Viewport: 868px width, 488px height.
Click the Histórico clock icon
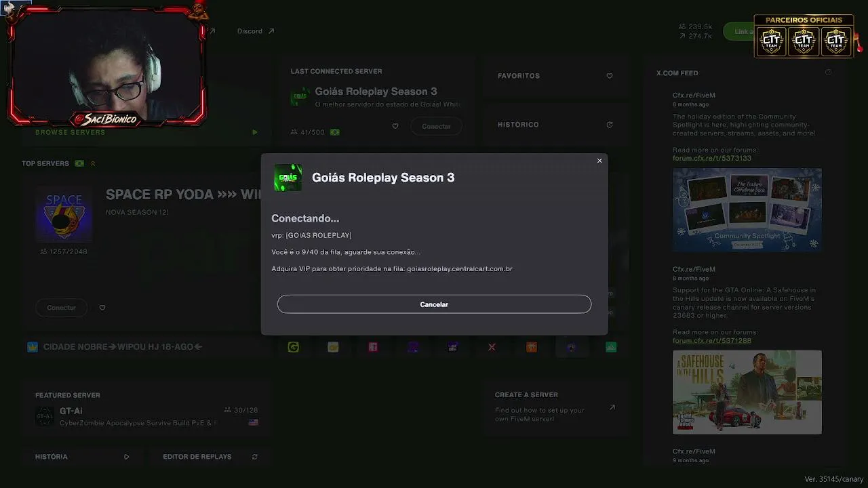[610, 125]
